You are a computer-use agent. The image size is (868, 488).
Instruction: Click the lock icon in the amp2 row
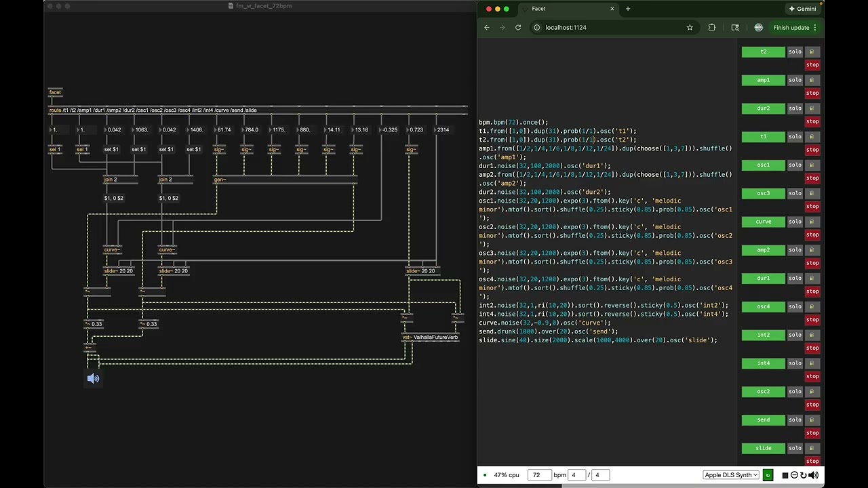coord(812,250)
